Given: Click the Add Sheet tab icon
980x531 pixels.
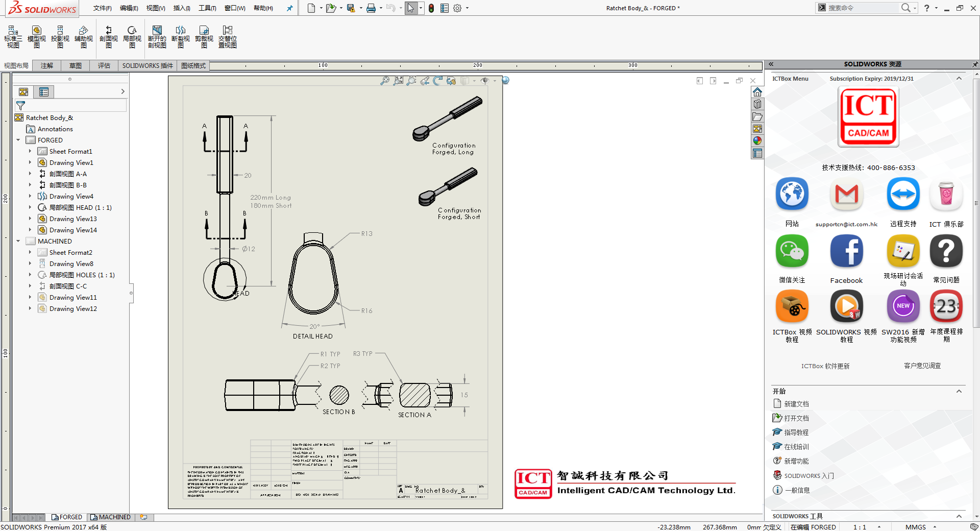Looking at the screenshot, I should (143, 517).
